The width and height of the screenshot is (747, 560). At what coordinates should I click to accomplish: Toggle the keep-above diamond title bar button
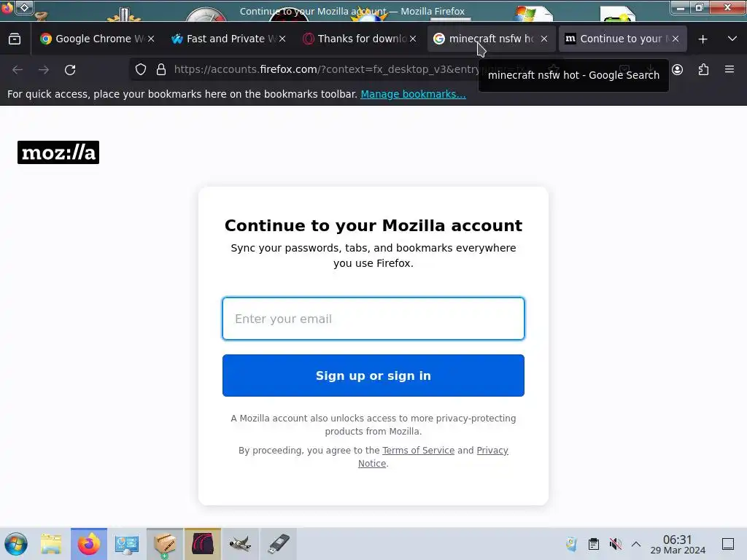(24, 7)
